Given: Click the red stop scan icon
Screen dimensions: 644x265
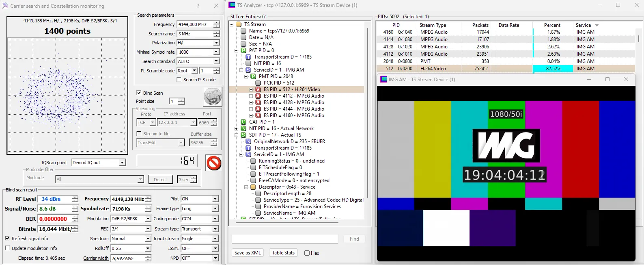Looking at the screenshot, I should pos(213,163).
